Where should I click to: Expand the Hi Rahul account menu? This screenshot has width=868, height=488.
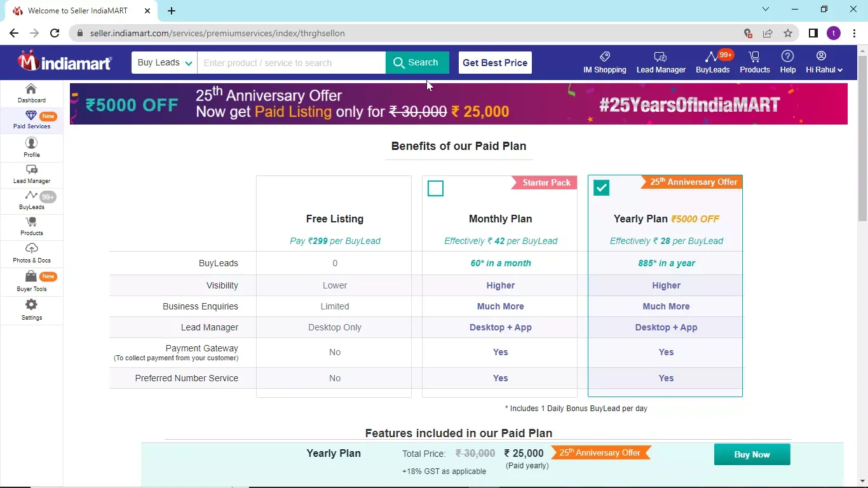pyautogui.click(x=824, y=62)
